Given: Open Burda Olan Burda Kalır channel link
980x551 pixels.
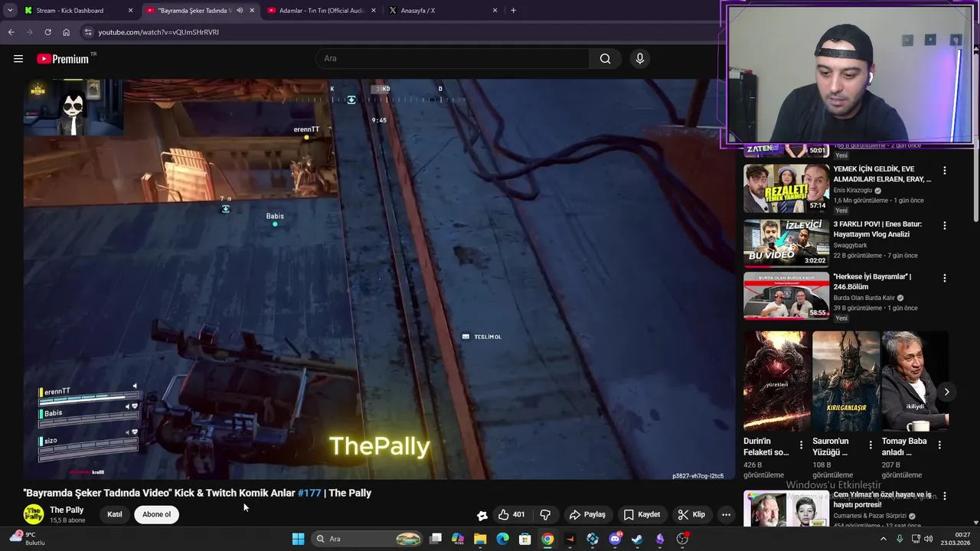Looking at the screenshot, I should tap(864, 298).
